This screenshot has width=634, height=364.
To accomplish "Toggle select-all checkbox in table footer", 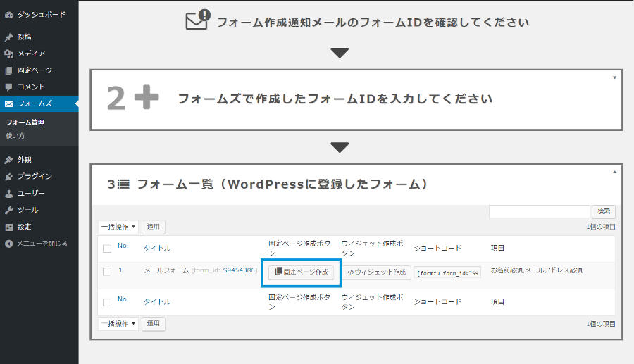I will (x=107, y=302).
